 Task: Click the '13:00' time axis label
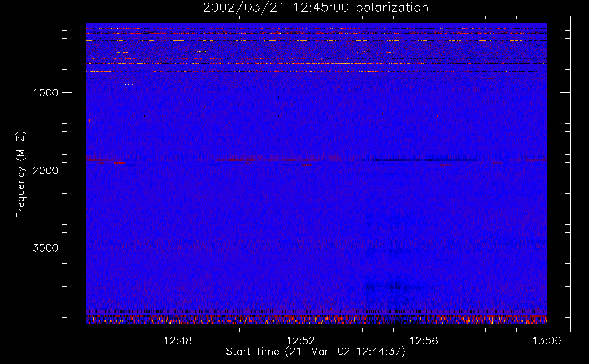click(x=547, y=341)
